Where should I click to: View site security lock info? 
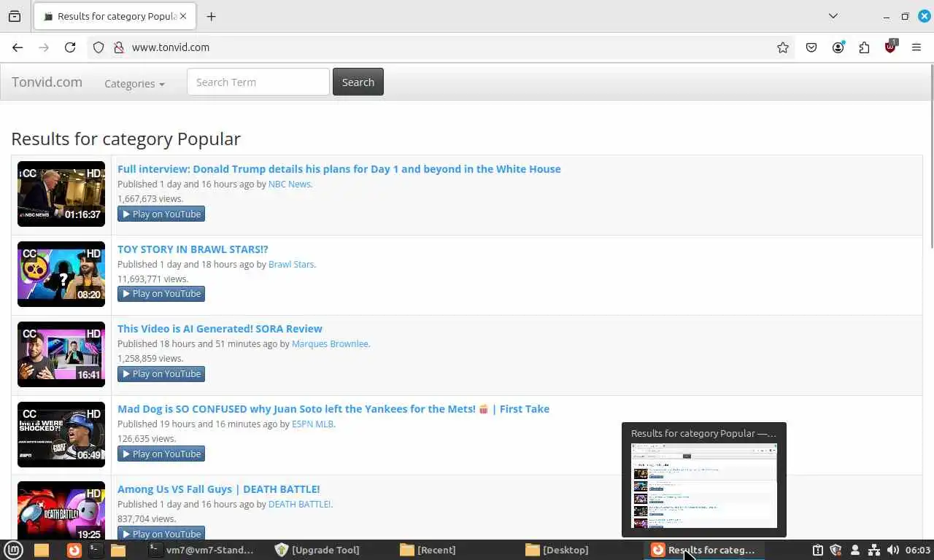point(119,47)
